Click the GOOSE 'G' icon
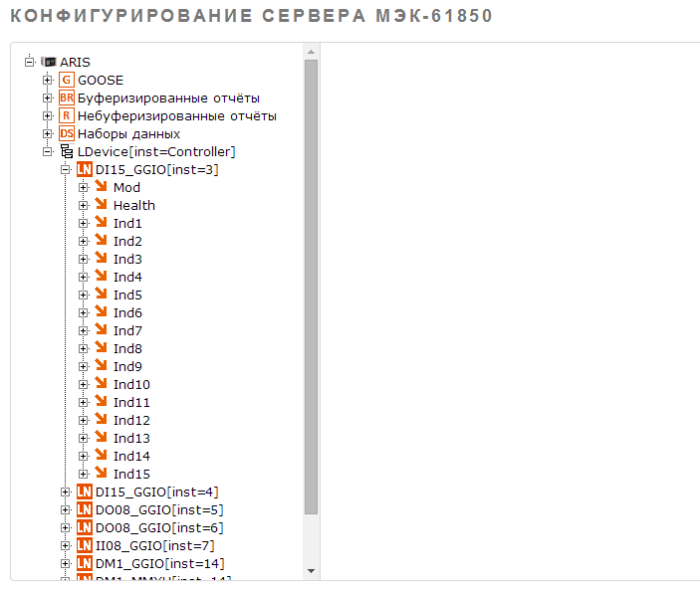 (67, 80)
